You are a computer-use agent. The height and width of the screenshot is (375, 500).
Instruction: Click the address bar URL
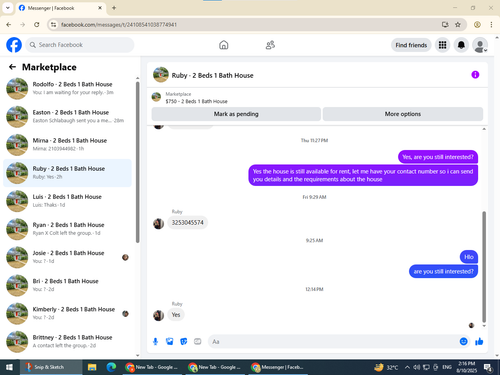[x=119, y=25]
